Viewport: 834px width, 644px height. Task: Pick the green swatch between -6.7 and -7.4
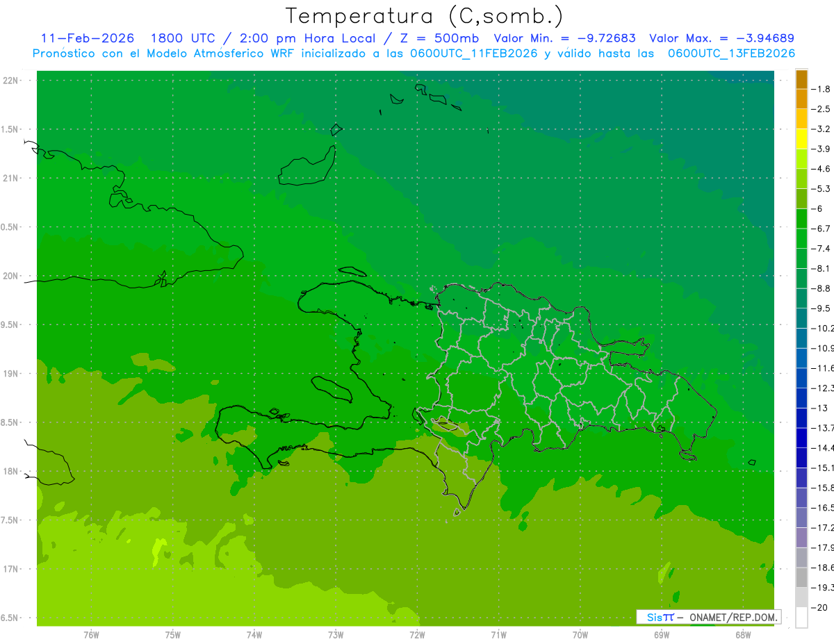coord(801,238)
